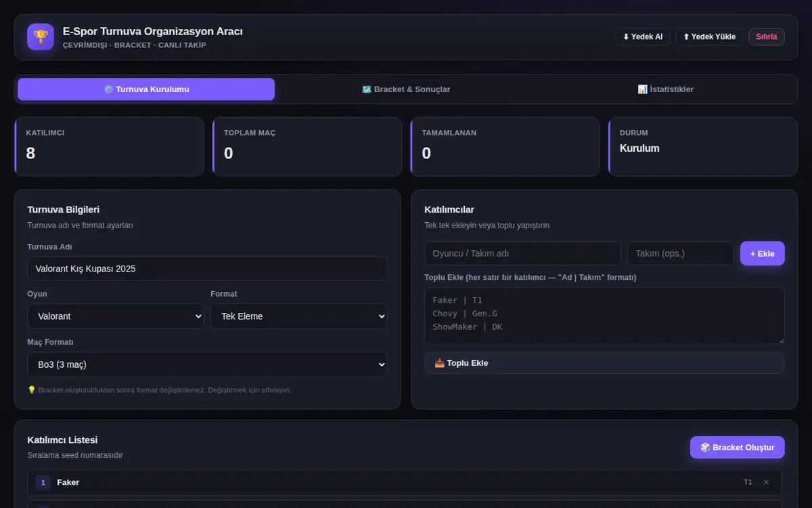The height and width of the screenshot is (508, 812).
Task: Open the Format dropdown showing Tek Eleme
Action: tap(299, 316)
